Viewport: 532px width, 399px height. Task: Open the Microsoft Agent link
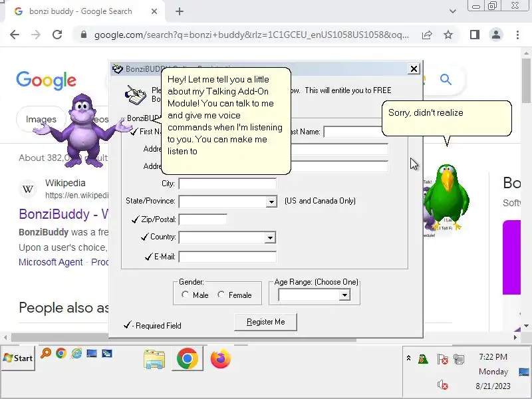[x=51, y=262]
